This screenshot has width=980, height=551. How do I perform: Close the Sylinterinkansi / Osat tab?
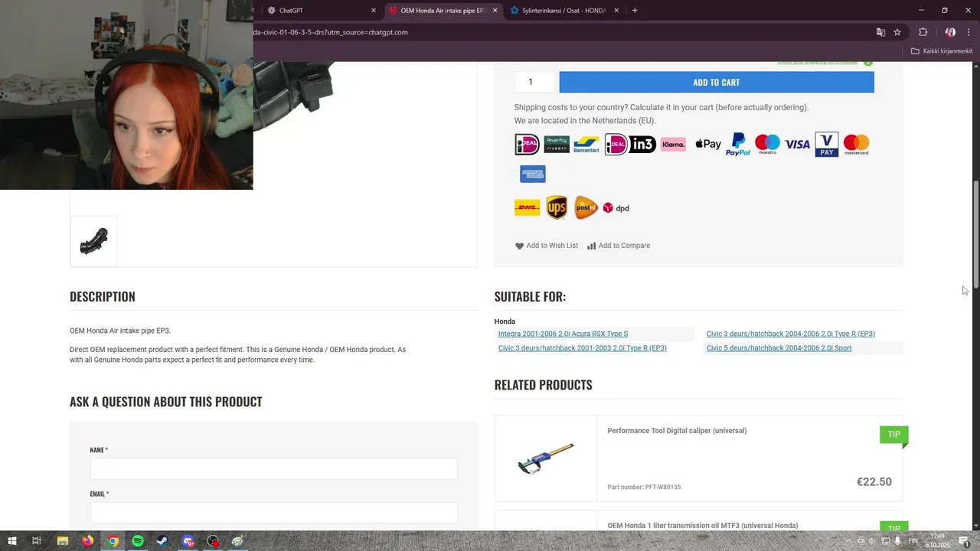pyautogui.click(x=616, y=11)
